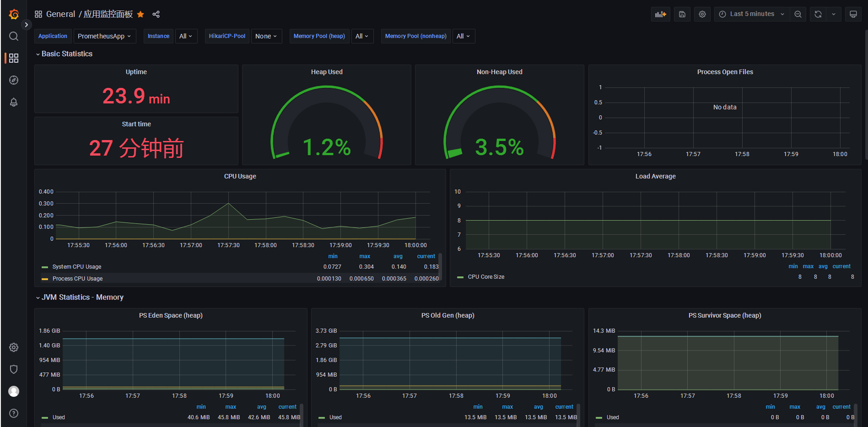Open the Non-Heap Used panel title menu

(x=500, y=72)
